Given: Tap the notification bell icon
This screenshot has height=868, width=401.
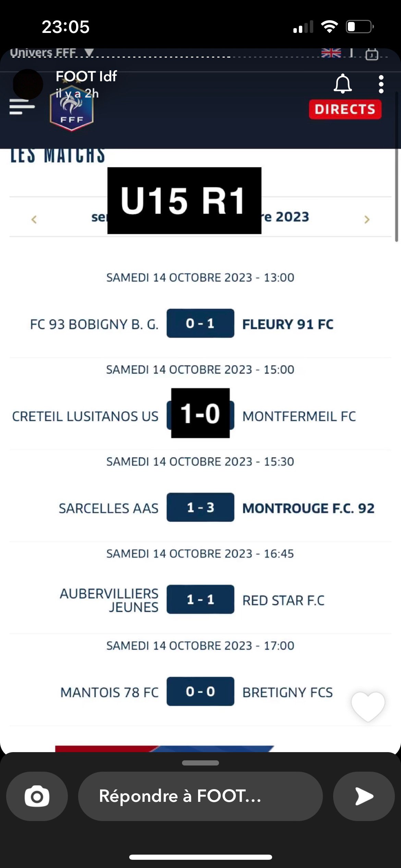Looking at the screenshot, I should point(342,84).
